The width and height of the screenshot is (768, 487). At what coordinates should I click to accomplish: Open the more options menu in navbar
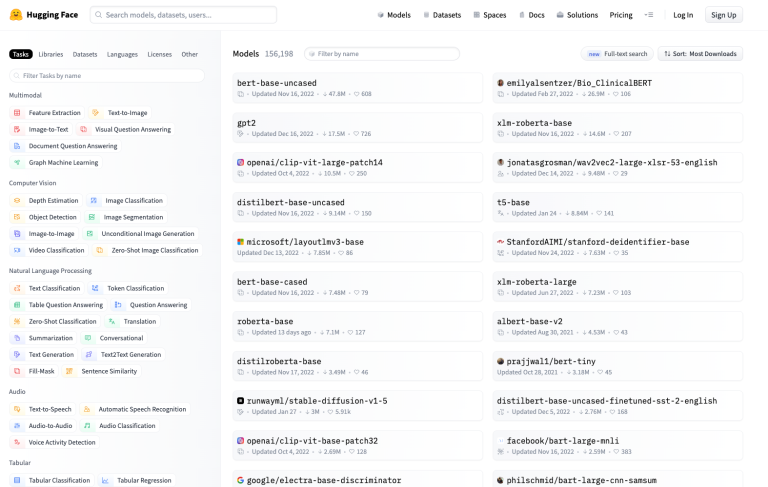(x=649, y=15)
